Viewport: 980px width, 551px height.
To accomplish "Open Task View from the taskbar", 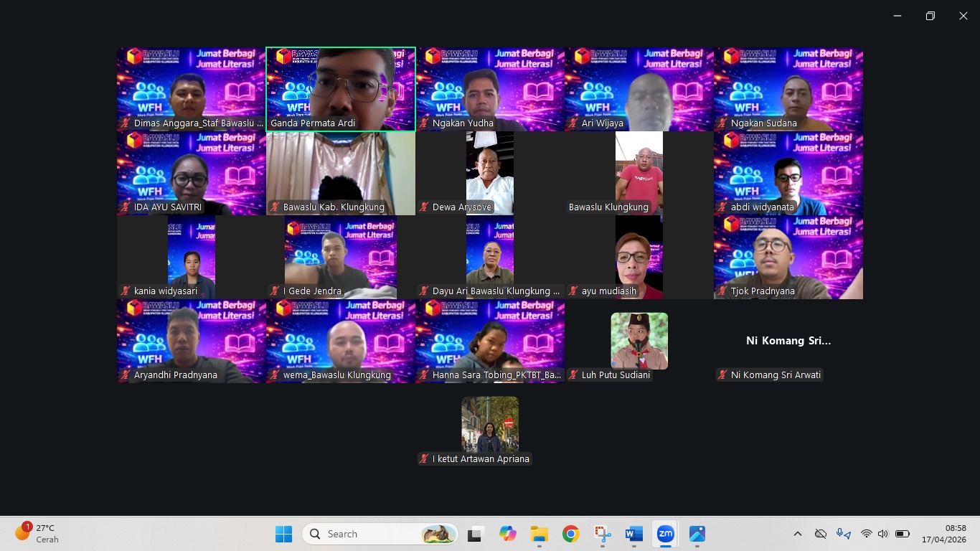I will coord(474,534).
